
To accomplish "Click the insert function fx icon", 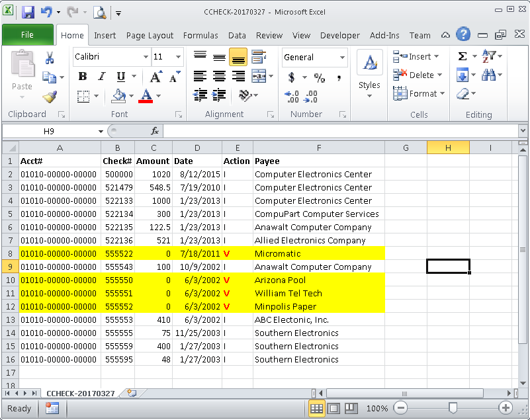I will [x=154, y=131].
